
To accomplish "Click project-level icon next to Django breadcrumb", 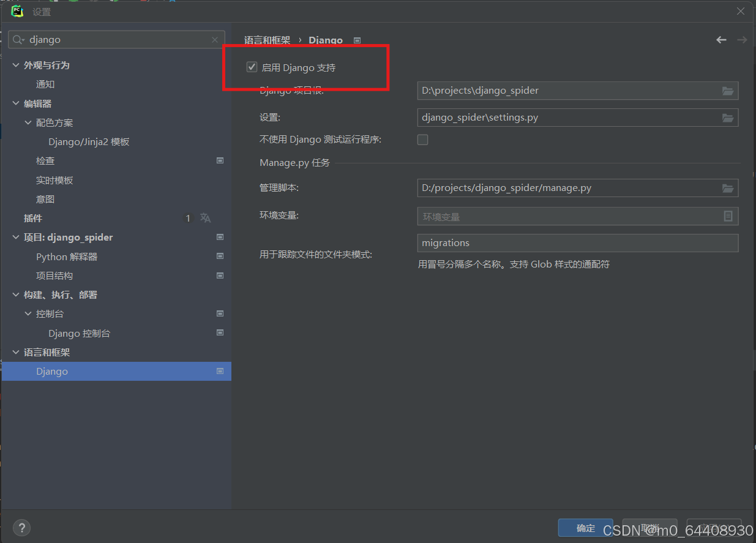I will point(357,40).
